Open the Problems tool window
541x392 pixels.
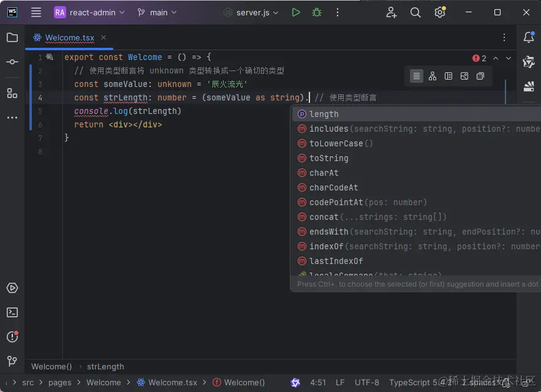coord(12,336)
